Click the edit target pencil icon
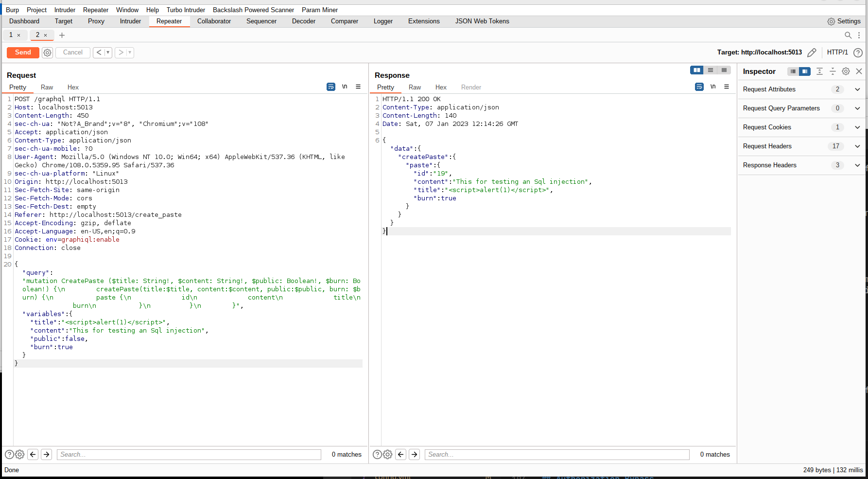The image size is (868, 479). click(x=812, y=53)
